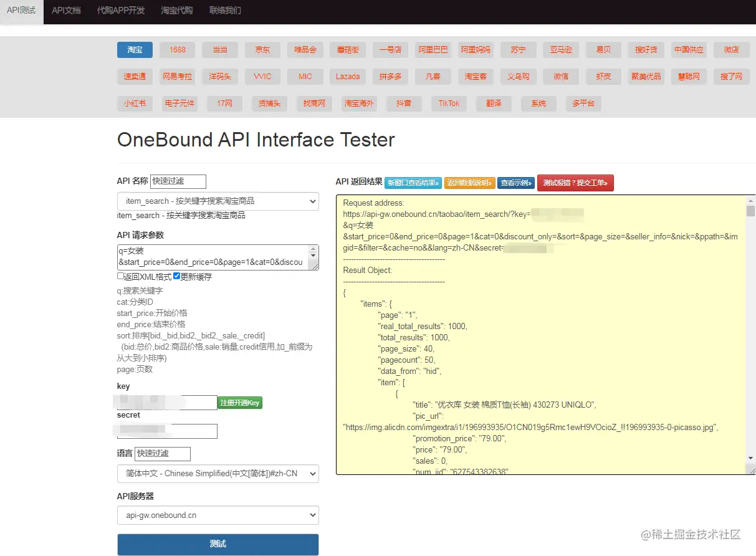Select the 淘宝 platform button
Screen dimensions: 756x556
135,50
